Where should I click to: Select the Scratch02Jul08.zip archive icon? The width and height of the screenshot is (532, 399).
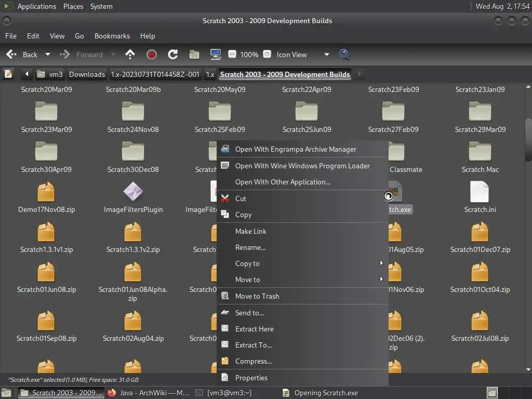pyautogui.click(x=480, y=321)
